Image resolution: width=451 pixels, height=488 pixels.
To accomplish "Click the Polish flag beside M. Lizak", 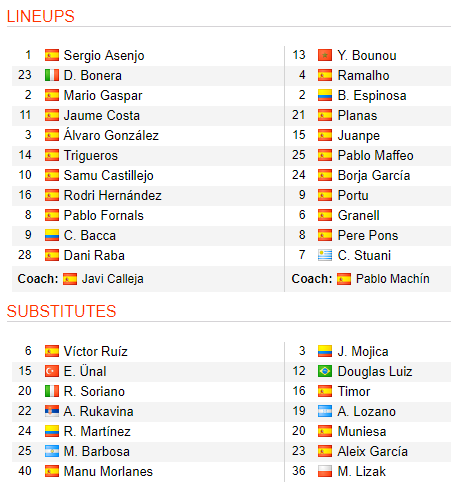I will point(325,471).
